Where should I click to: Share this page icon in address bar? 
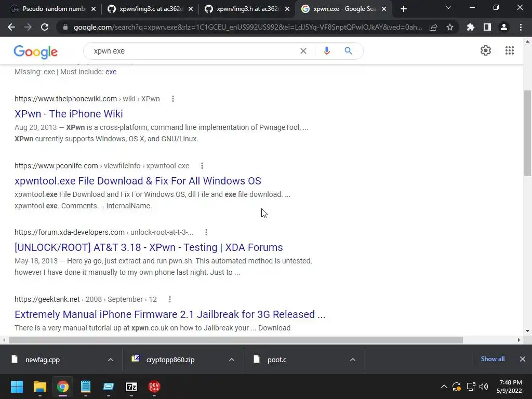coord(433,27)
